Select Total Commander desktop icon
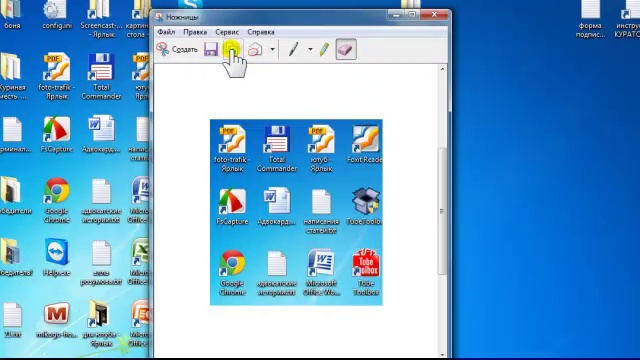640x360 pixels. coord(101,77)
